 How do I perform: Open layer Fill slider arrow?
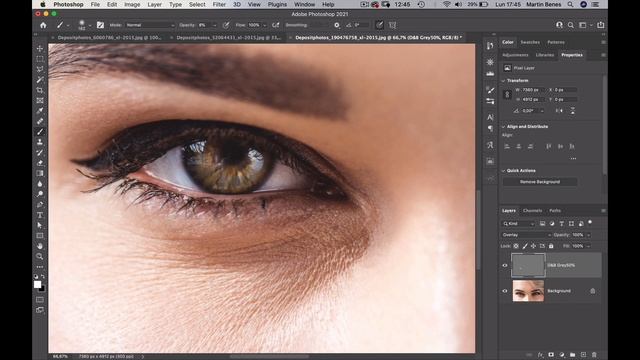coord(588,246)
